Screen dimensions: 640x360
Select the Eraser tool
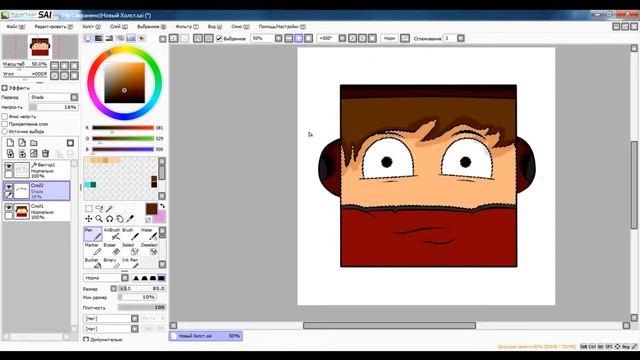(111, 249)
